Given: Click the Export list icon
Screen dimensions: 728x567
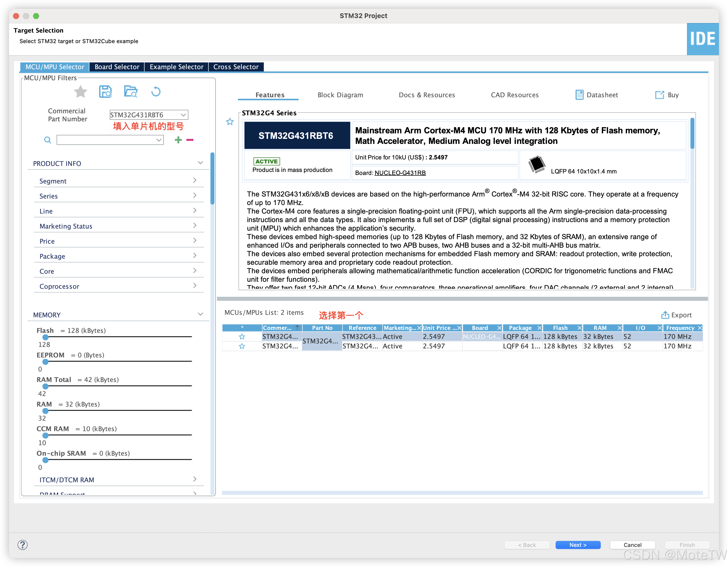Looking at the screenshot, I should [x=665, y=315].
